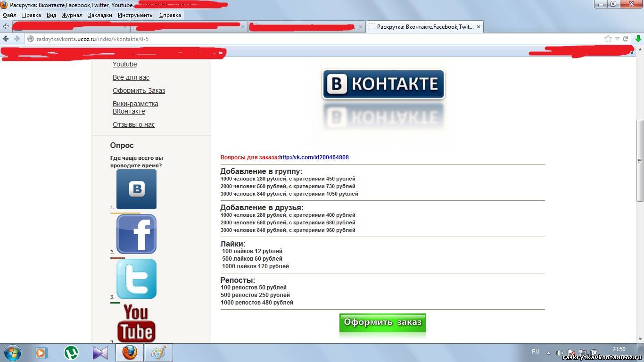Switch to Firefox on the taskbar
The image size is (644, 362).
click(x=130, y=353)
